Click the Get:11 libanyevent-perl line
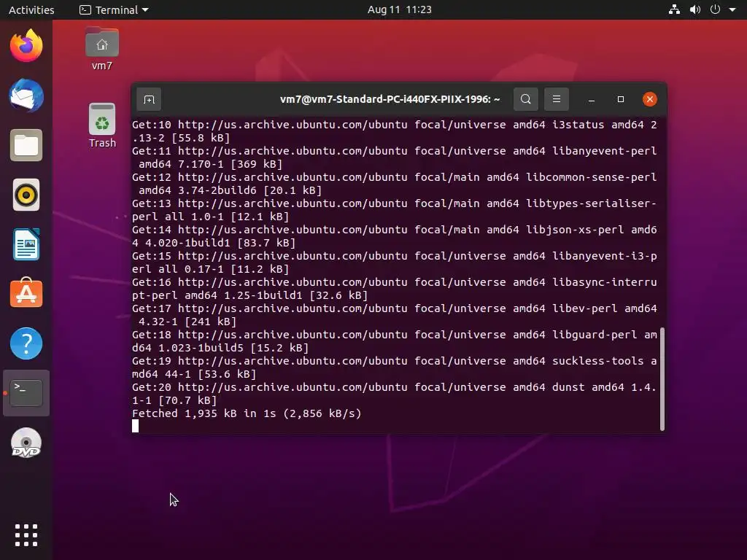747x560 pixels. pos(395,157)
